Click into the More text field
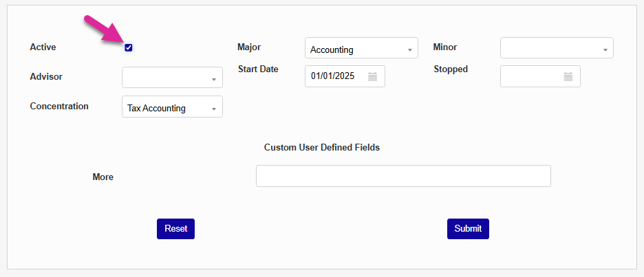Viewport: 644px width, 277px height. pos(403,176)
